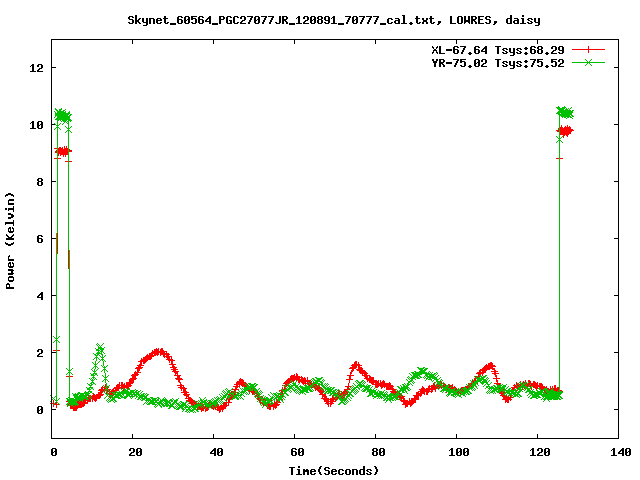Click the red calibration cluster near 127 seconds
Image resolution: width=640 pixels, height=480 pixels.
point(566,131)
